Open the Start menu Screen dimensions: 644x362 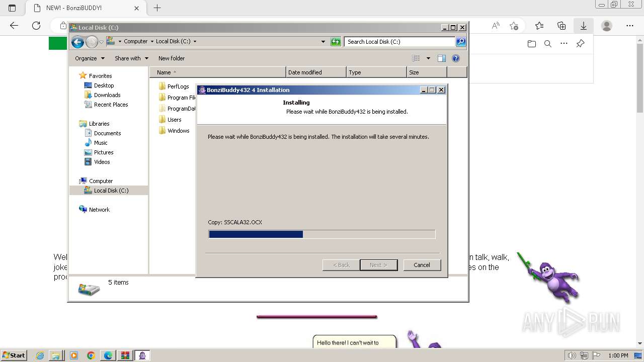(x=14, y=355)
